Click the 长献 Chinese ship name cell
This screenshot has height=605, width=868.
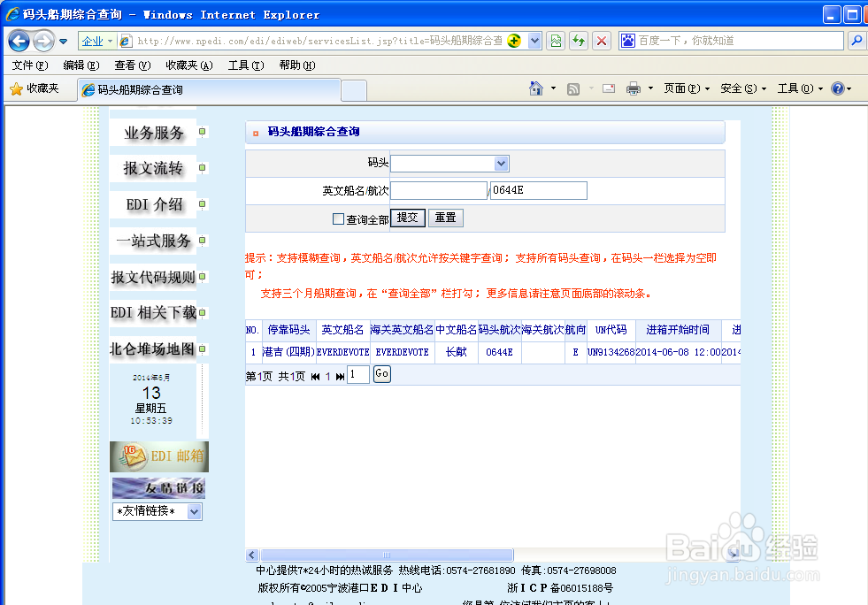click(457, 352)
